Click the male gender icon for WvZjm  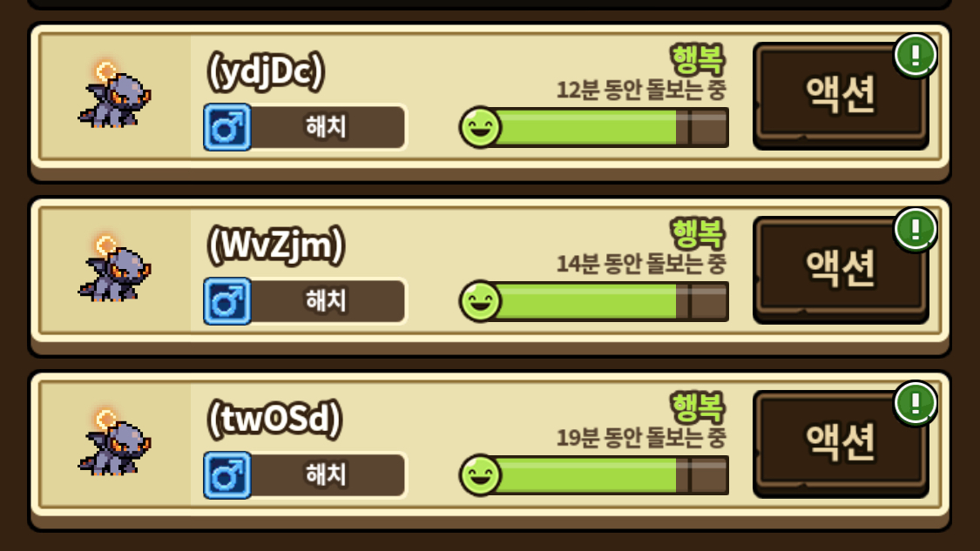tap(227, 301)
